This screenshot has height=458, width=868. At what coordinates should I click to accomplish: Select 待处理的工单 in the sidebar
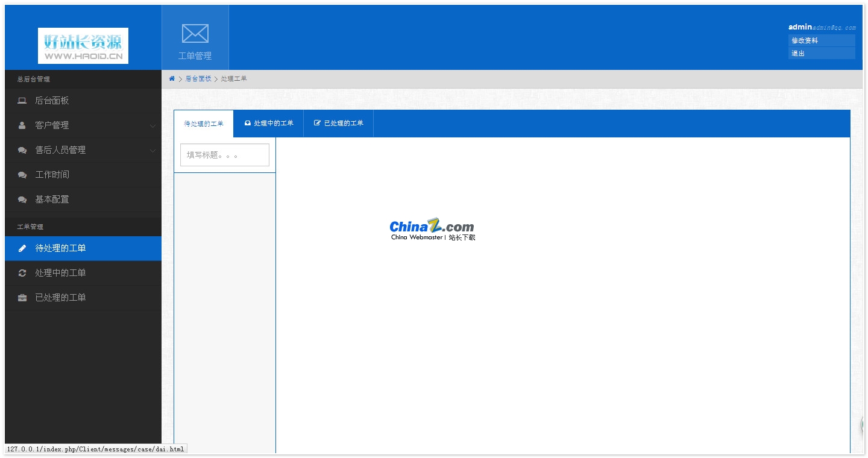[83, 248]
